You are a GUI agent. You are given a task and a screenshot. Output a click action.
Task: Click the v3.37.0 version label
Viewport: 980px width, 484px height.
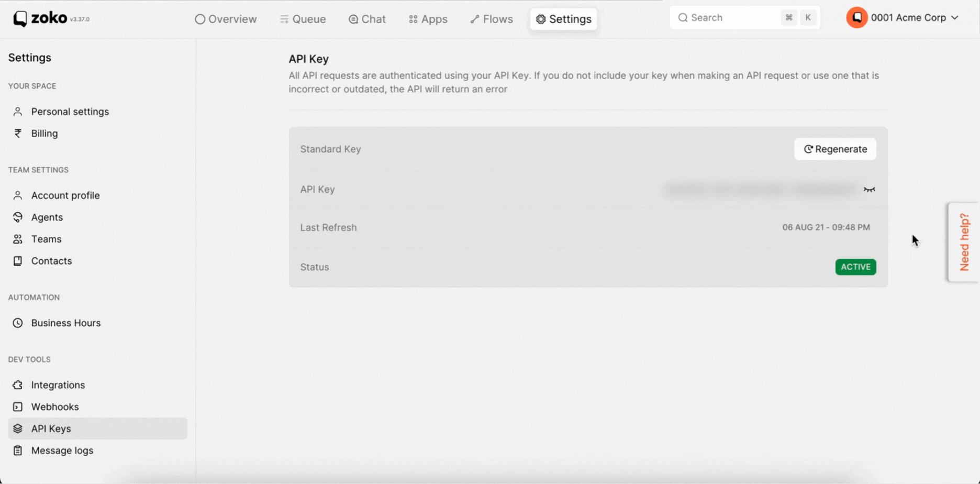[x=80, y=19]
